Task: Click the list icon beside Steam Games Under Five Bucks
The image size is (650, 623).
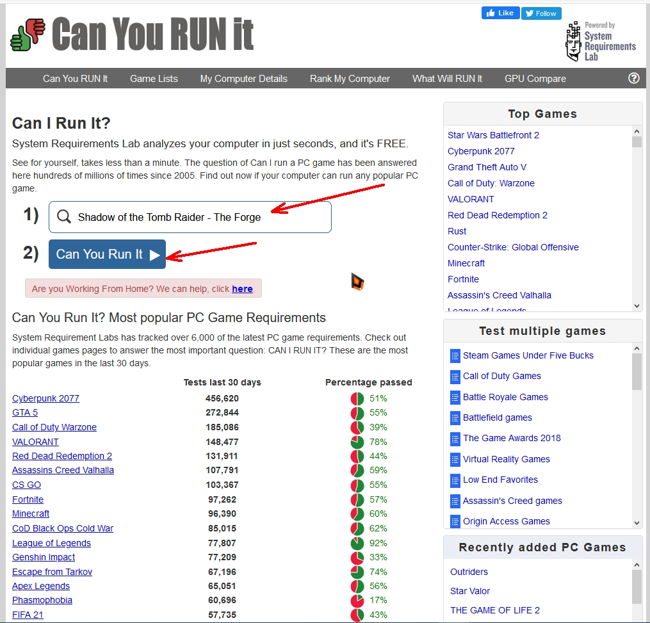Action: tap(455, 356)
